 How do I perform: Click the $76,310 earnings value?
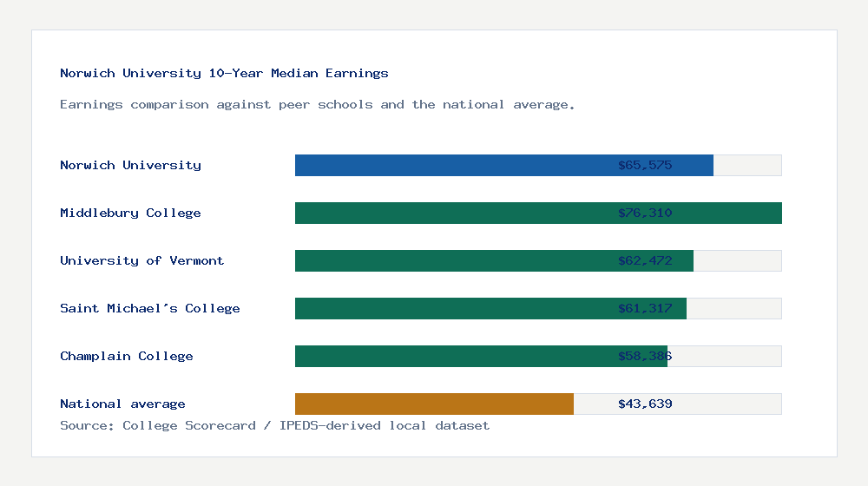pyautogui.click(x=645, y=213)
